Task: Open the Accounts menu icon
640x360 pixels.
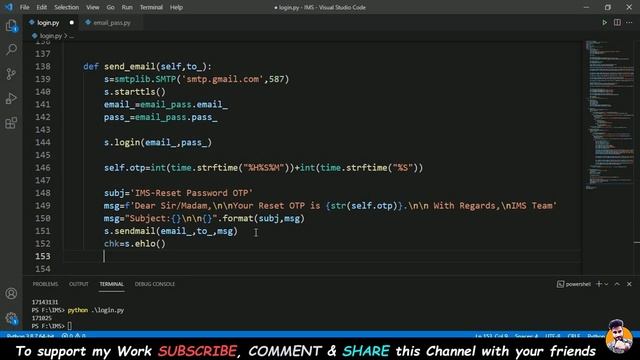Action: click(x=11, y=293)
